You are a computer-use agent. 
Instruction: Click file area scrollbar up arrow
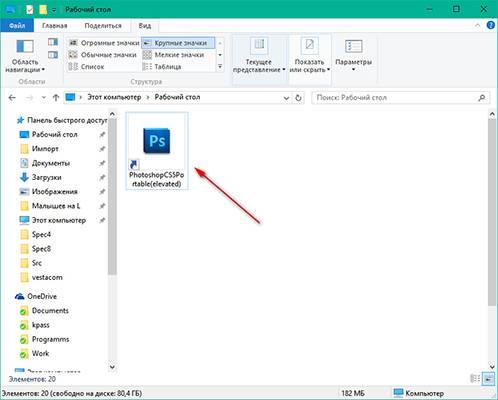tap(492, 114)
